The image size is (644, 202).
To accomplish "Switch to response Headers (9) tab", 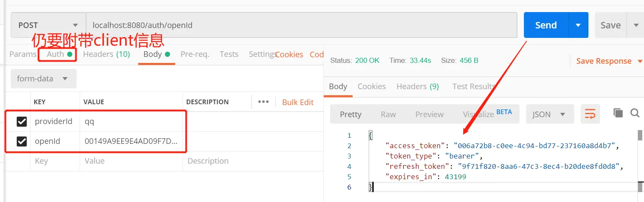I will pos(418,87).
